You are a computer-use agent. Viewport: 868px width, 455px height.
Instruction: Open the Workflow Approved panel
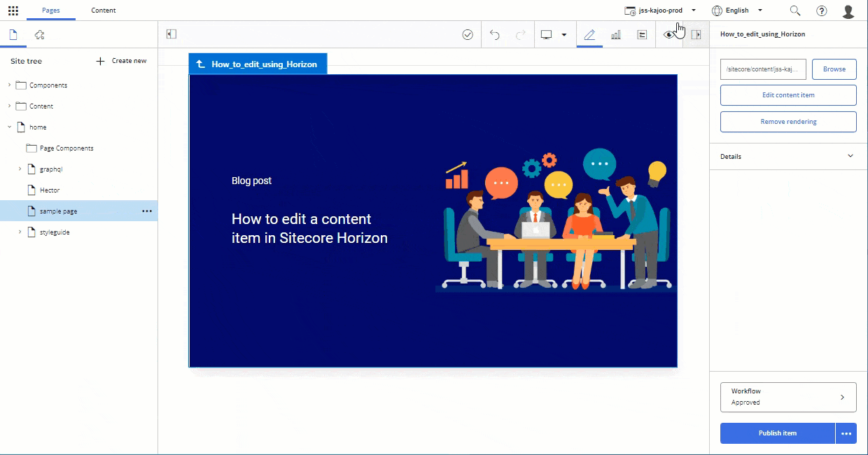coord(788,397)
